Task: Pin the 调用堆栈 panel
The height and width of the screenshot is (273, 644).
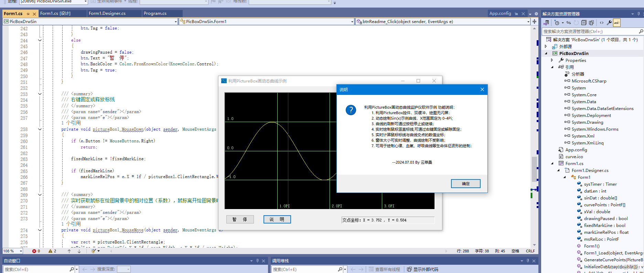Action: (528, 261)
